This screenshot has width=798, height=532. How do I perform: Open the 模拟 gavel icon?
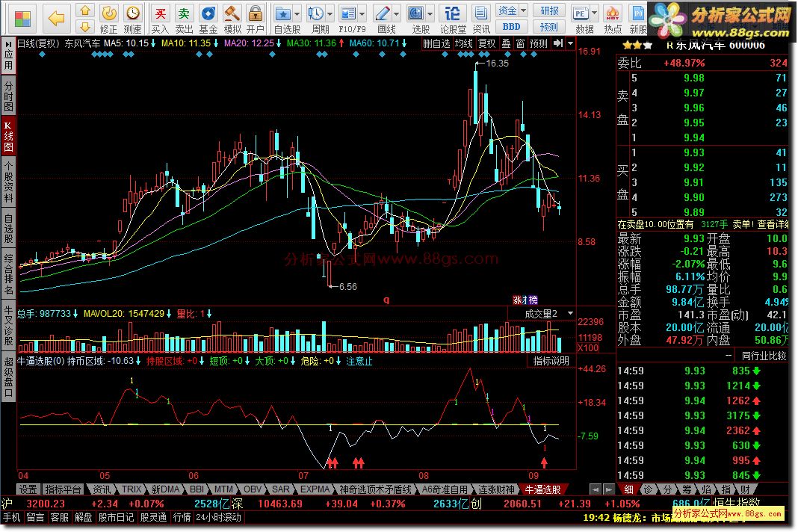(x=232, y=13)
